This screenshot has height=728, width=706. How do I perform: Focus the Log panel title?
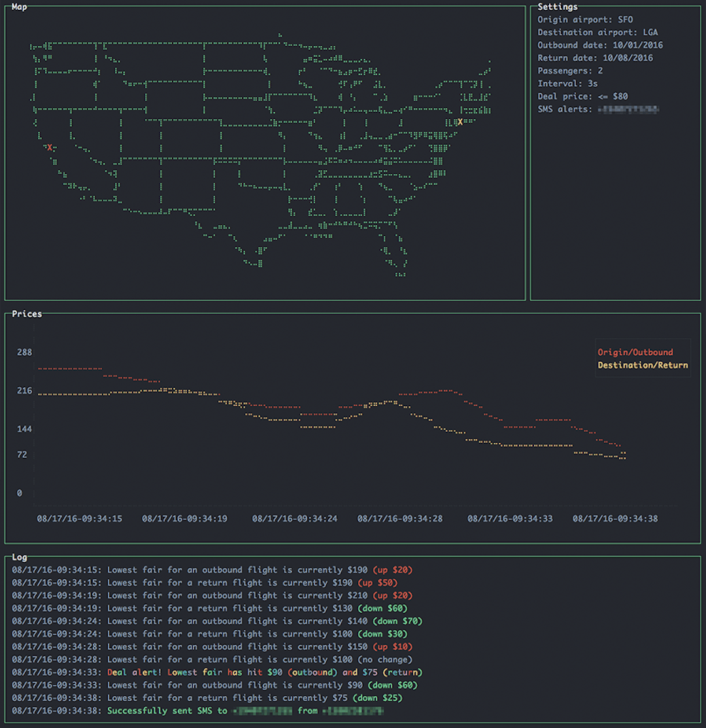20,557
